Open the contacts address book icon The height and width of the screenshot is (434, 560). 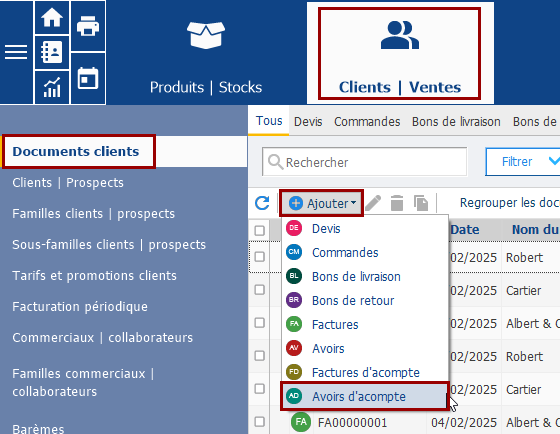[x=52, y=52]
